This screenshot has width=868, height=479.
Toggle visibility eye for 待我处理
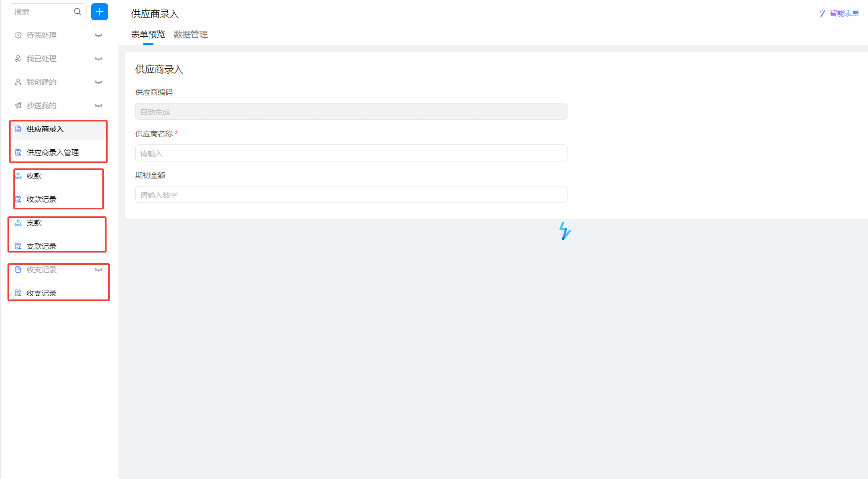(x=99, y=35)
